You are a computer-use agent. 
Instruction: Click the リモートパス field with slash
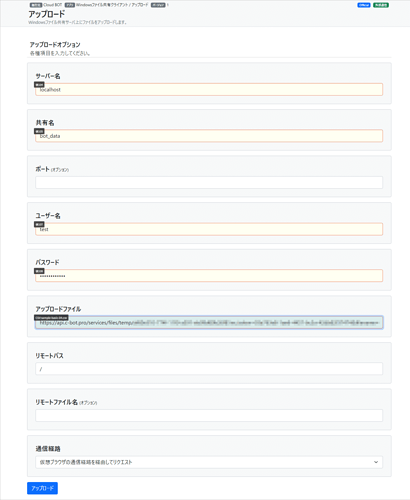pyautogui.click(x=209, y=369)
